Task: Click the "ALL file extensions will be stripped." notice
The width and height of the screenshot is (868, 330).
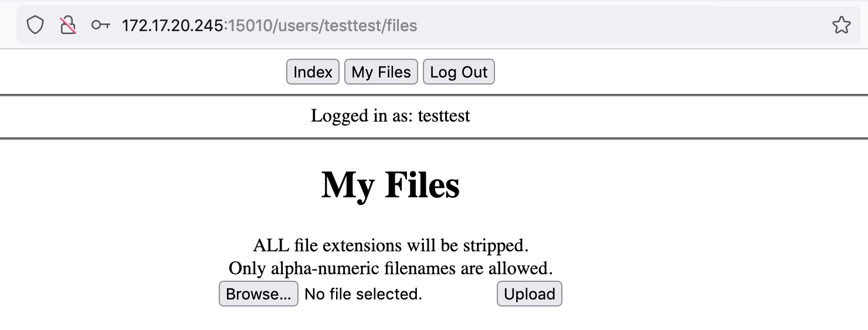Action: tap(391, 245)
